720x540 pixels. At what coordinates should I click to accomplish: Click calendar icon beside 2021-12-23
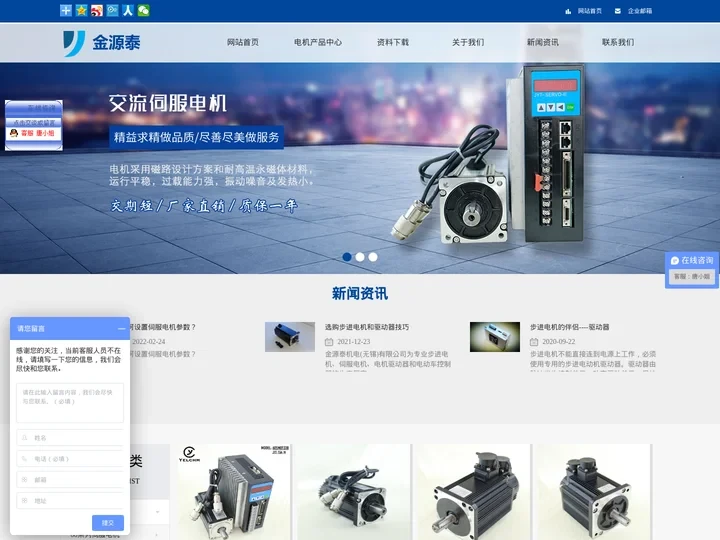tap(329, 342)
